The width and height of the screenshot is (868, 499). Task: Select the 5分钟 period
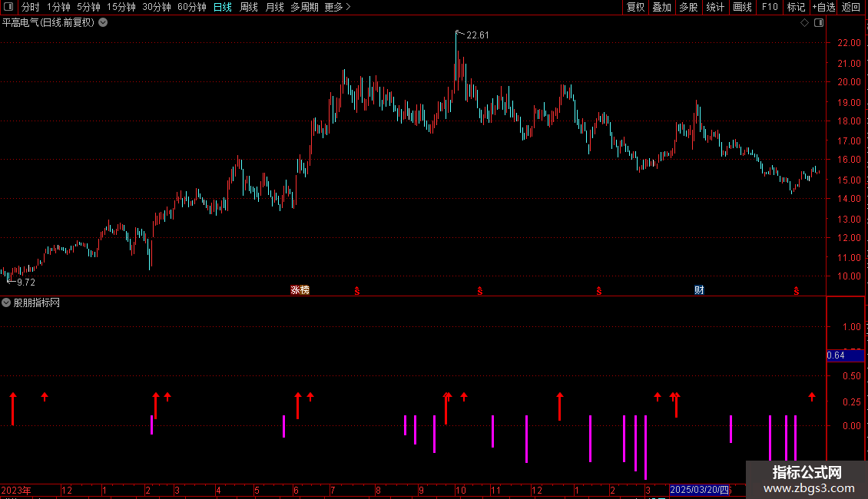(x=88, y=7)
